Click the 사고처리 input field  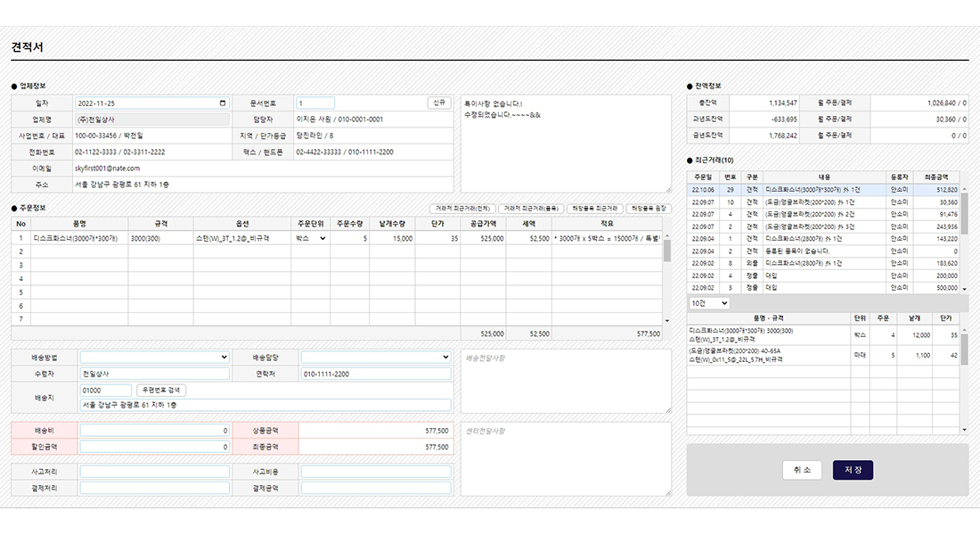pos(154,472)
